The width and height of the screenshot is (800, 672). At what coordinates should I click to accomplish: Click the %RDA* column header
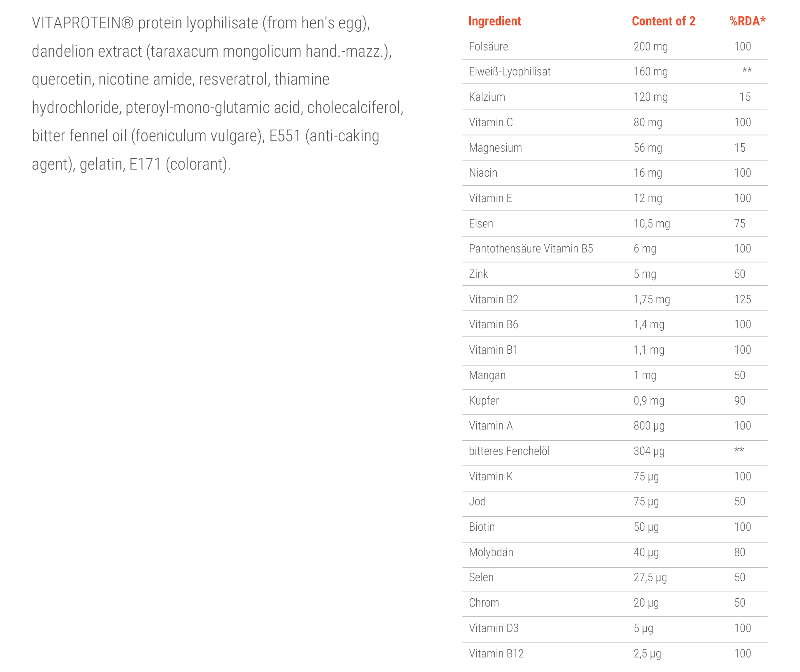pos(747,21)
